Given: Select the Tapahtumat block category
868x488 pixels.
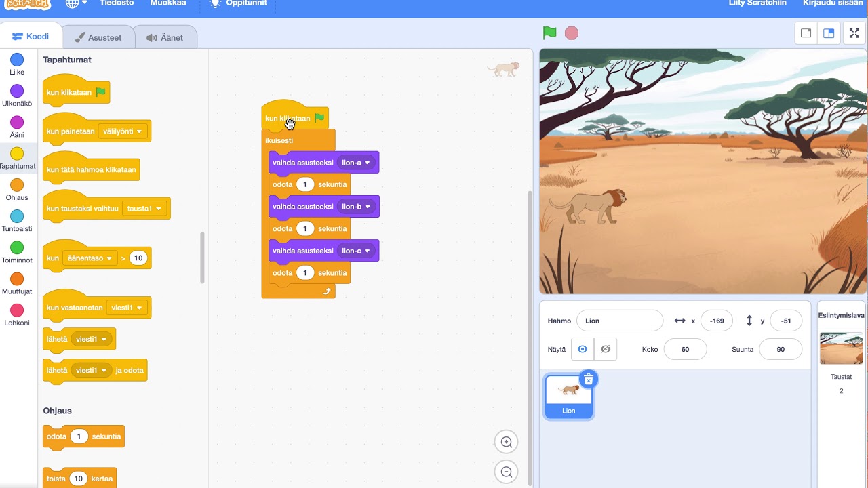Looking at the screenshot, I should [x=17, y=159].
